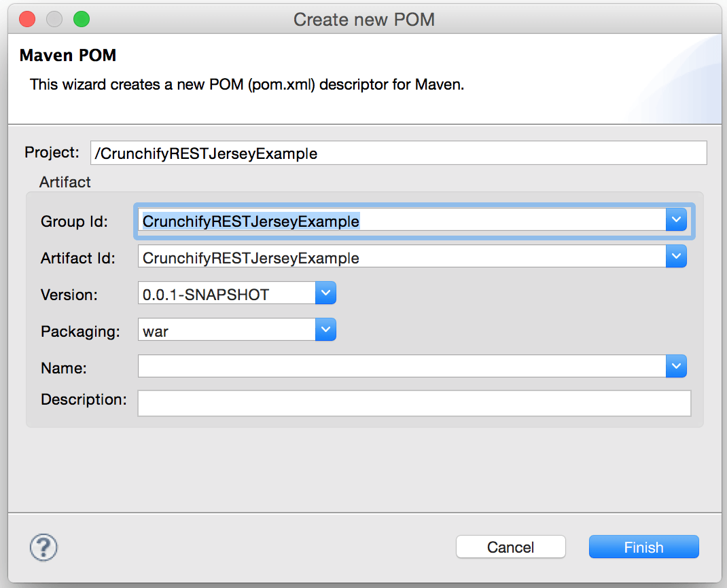The height and width of the screenshot is (588, 727).
Task: Click the disabled minimize window button
Action: 54,19
